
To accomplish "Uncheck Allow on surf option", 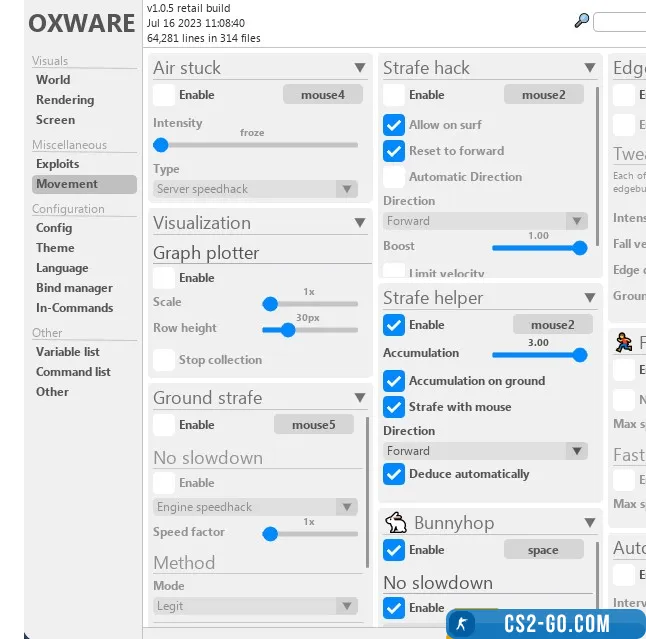I will [394, 125].
